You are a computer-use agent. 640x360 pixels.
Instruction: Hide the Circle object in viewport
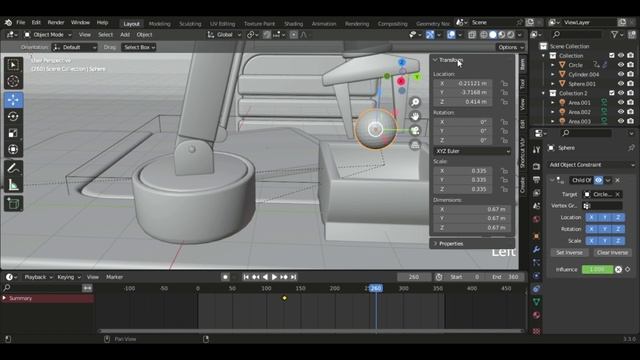coord(621,65)
